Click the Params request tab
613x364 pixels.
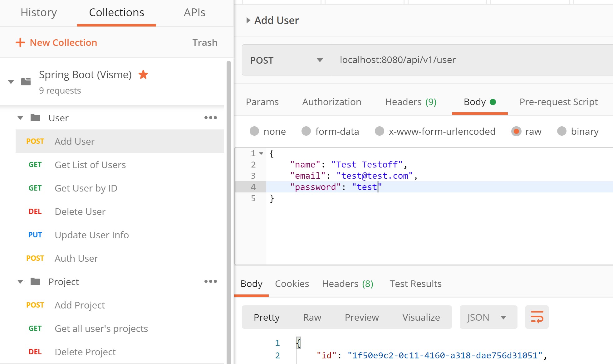coord(262,101)
